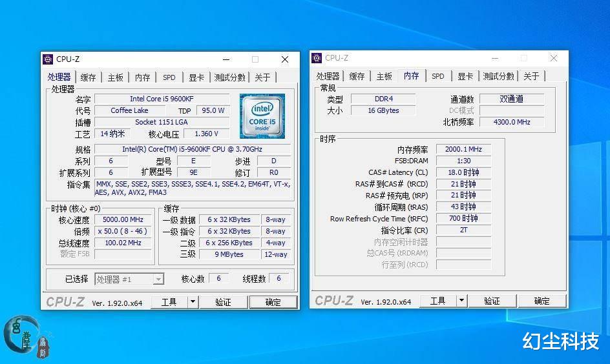Click the 工具 button in right CPU-Z window
Image resolution: width=610 pixels, height=364 pixels.
click(438, 300)
